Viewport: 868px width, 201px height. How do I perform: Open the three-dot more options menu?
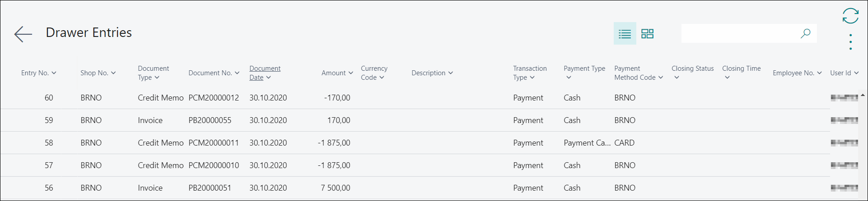[x=850, y=42]
